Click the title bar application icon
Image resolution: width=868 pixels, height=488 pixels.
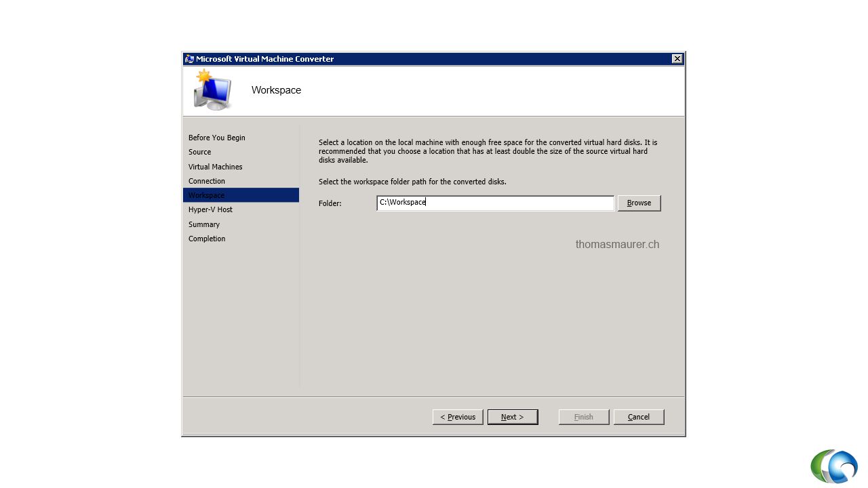pos(189,59)
